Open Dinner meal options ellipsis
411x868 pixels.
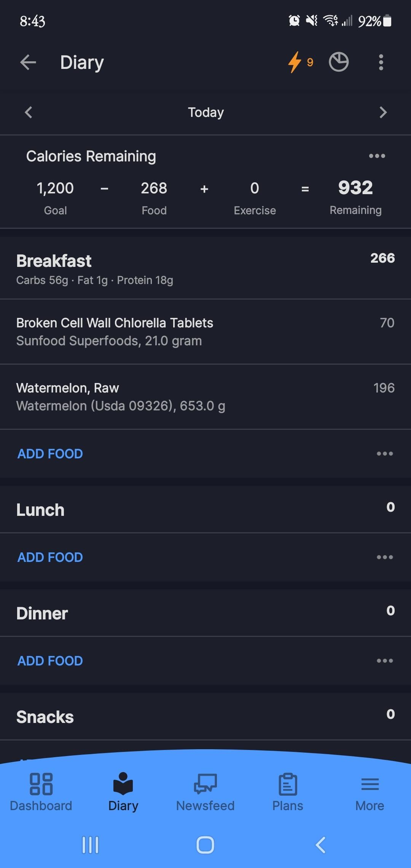(385, 661)
